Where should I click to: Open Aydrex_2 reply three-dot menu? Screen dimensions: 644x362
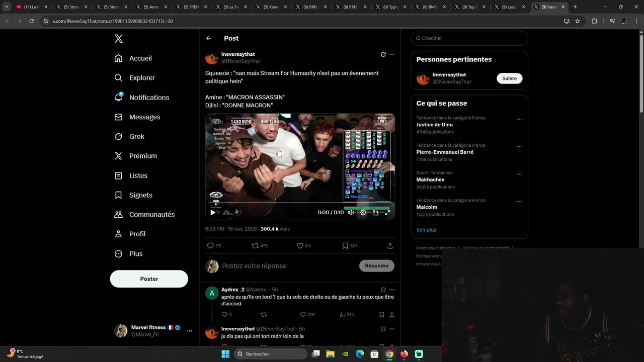tap(392, 290)
